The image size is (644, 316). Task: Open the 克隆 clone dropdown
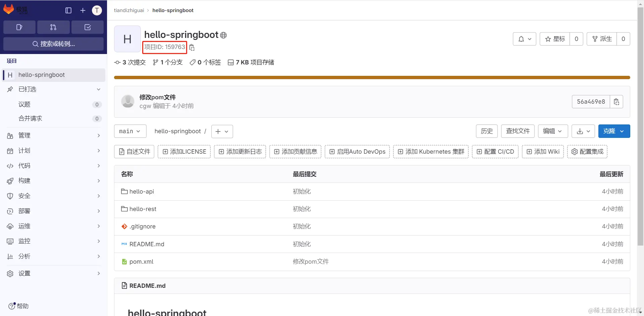pyautogui.click(x=614, y=131)
